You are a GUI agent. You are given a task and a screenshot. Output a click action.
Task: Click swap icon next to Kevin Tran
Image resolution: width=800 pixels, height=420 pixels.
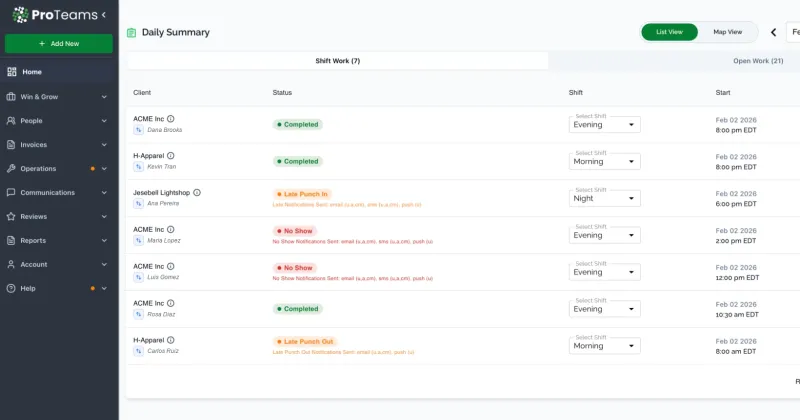(x=138, y=166)
